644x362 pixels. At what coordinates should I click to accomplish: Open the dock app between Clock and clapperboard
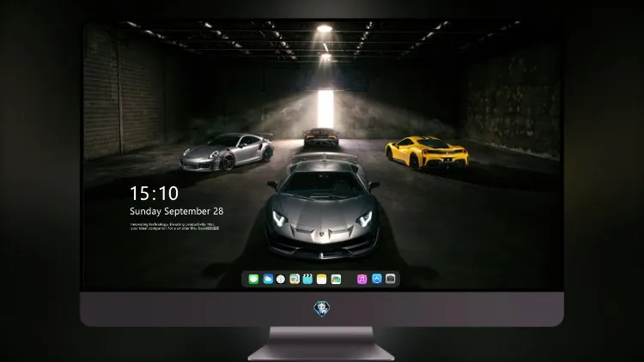(295, 279)
